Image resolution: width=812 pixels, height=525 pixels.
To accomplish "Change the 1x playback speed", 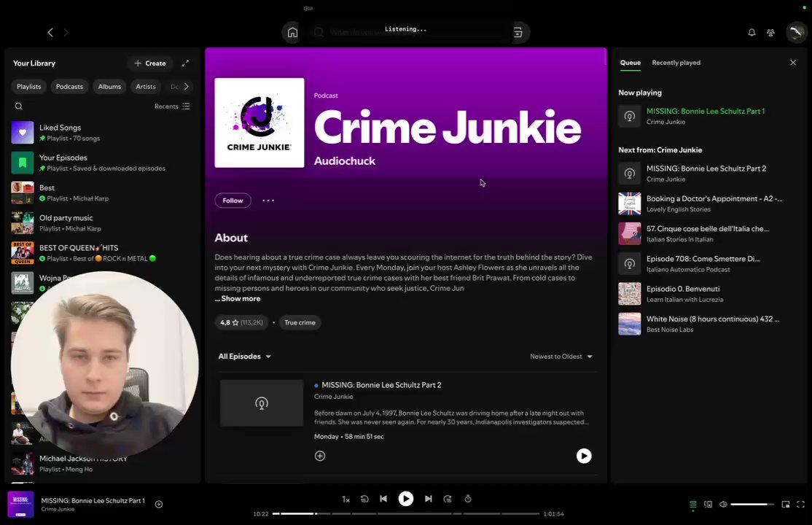I will tap(346, 499).
